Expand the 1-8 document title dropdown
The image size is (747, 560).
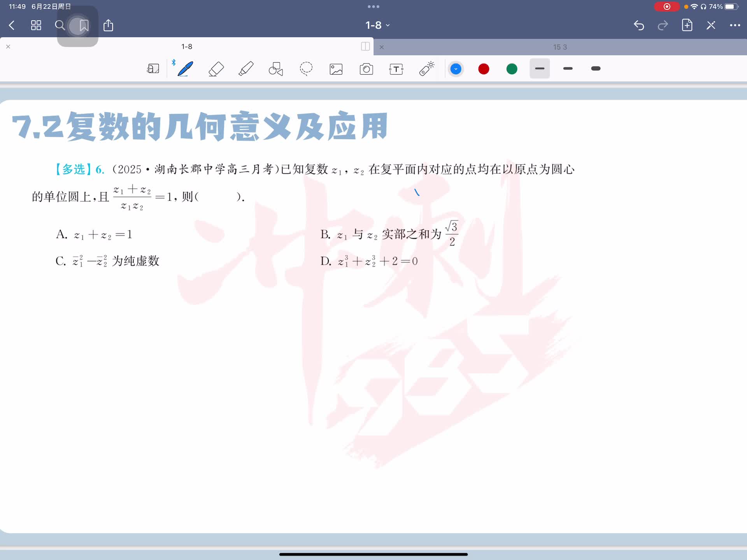tap(377, 25)
